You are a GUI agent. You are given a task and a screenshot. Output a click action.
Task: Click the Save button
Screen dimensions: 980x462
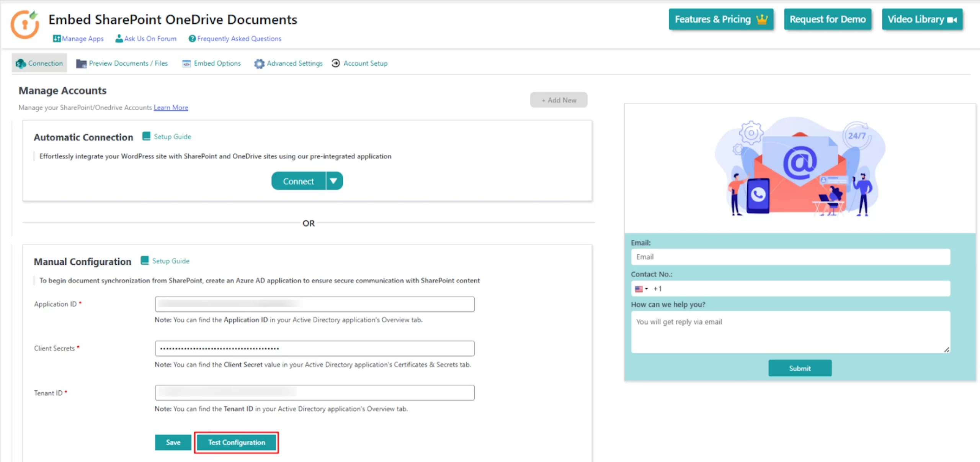click(173, 442)
